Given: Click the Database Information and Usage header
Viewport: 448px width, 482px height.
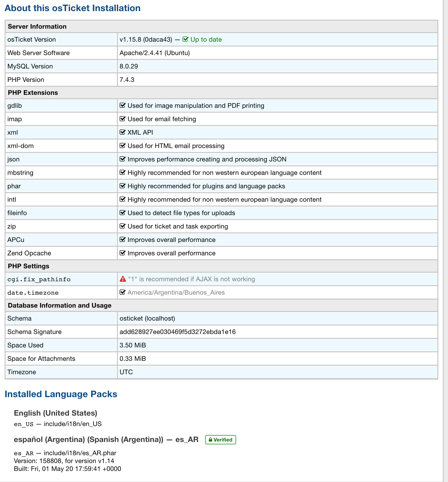Looking at the screenshot, I should click(x=60, y=305).
